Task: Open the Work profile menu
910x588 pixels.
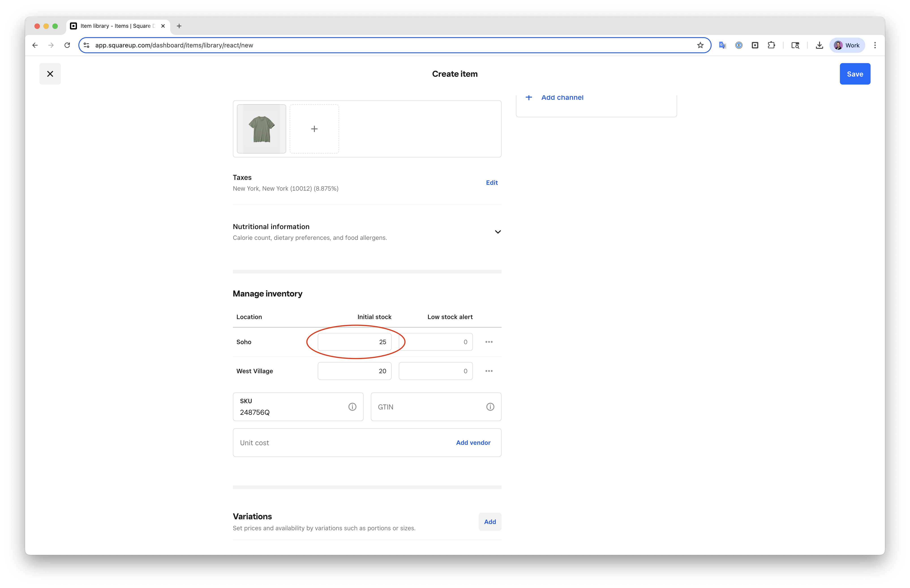Action: [847, 45]
